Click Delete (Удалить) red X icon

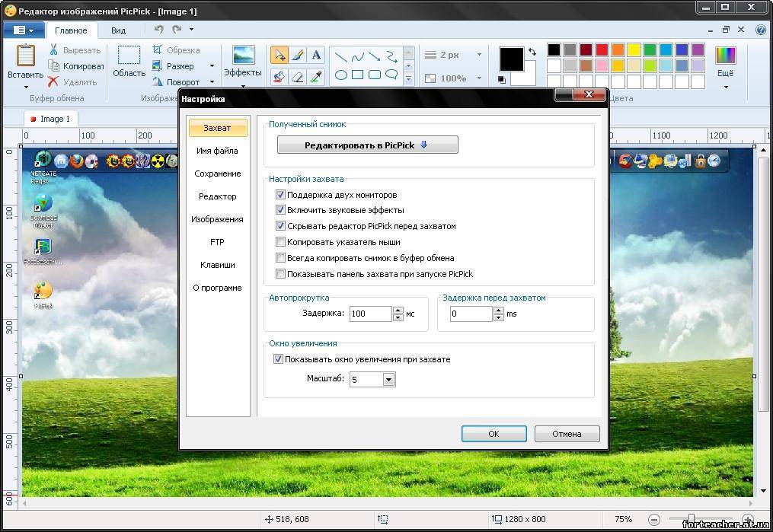click(x=53, y=81)
